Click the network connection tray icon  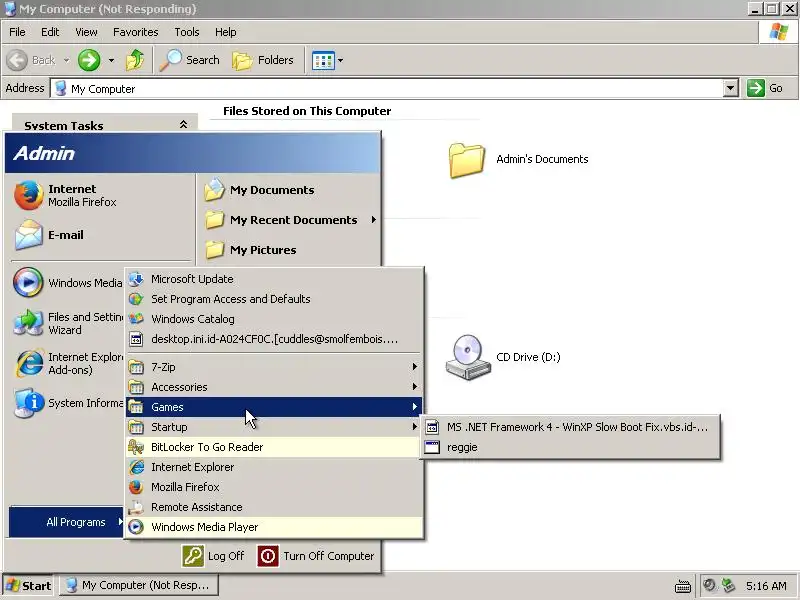click(728, 585)
